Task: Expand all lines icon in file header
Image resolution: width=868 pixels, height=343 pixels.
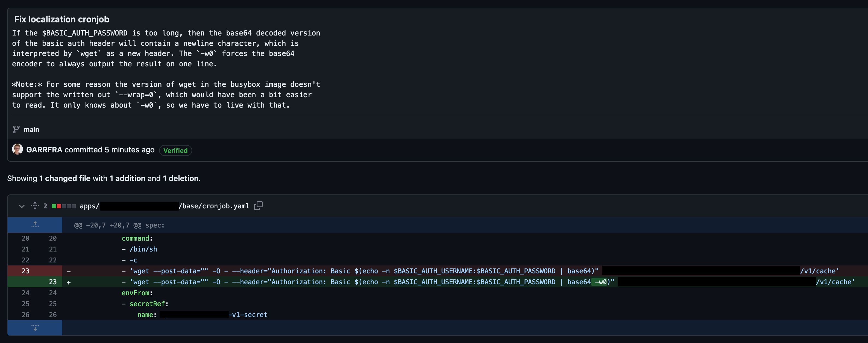Action: (x=35, y=206)
